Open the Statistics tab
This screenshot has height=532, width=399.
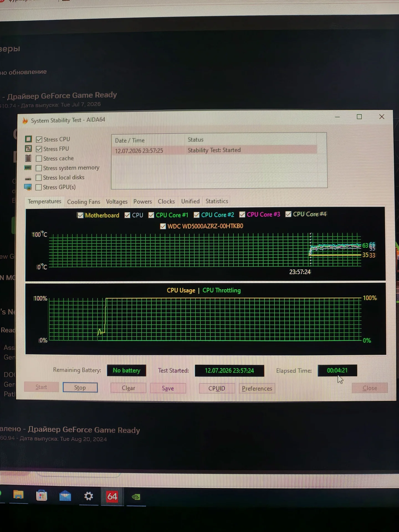pos(217,201)
